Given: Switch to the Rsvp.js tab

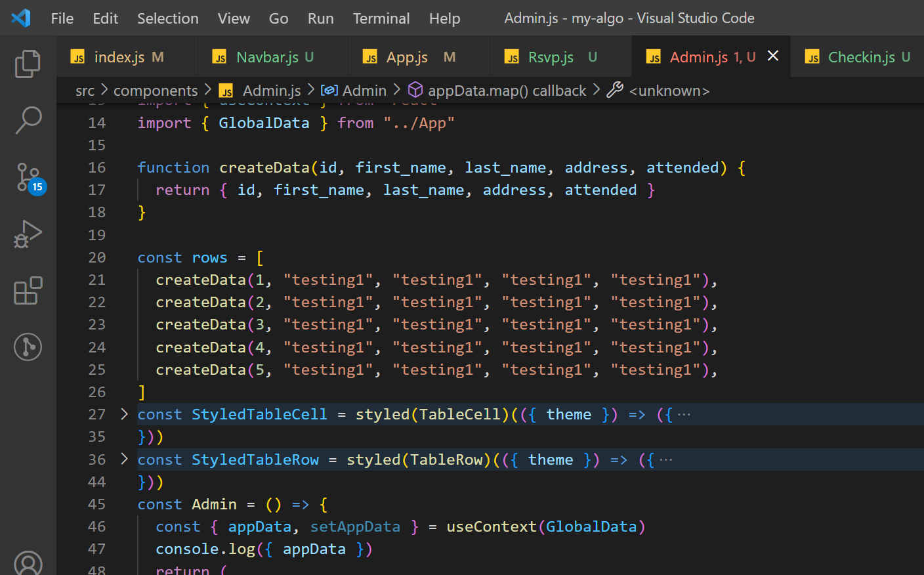Looking at the screenshot, I should pyautogui.click(x=561, y=57).
